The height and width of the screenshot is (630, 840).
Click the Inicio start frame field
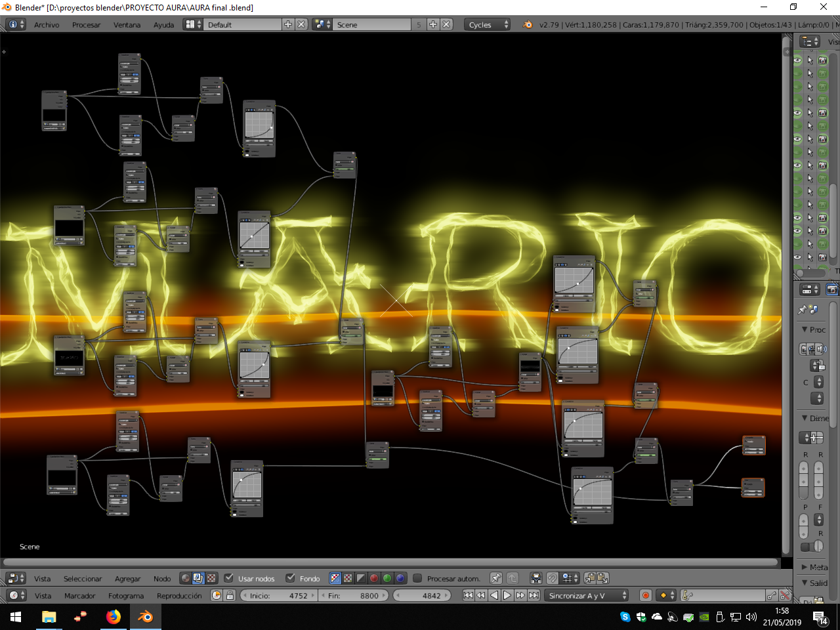[279, 595]
